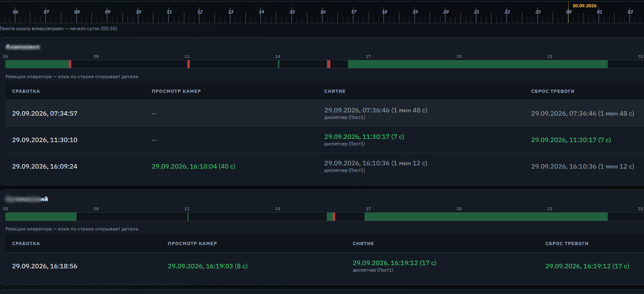Click the thin green mark at hour 14 in the three-alert card

point(279,64)
